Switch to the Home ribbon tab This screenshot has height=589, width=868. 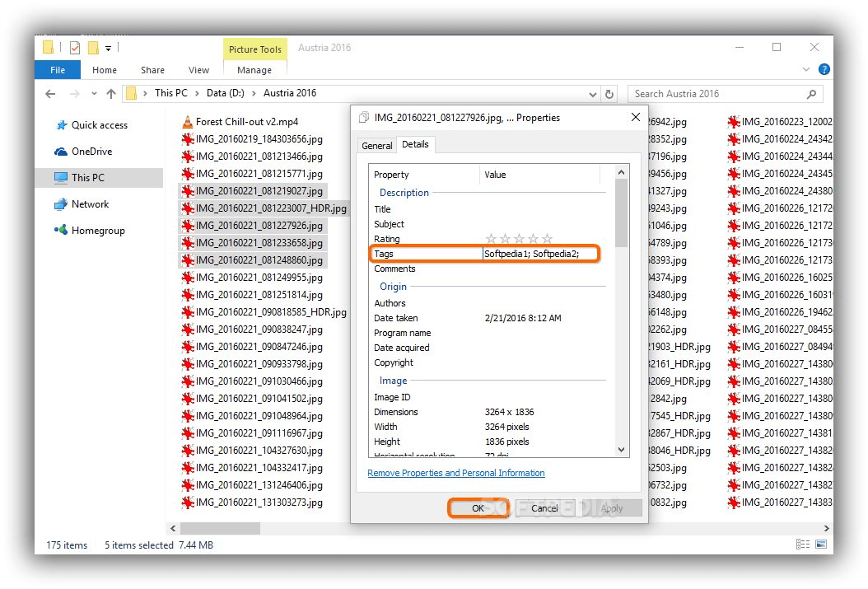click(x=105, y=70)
